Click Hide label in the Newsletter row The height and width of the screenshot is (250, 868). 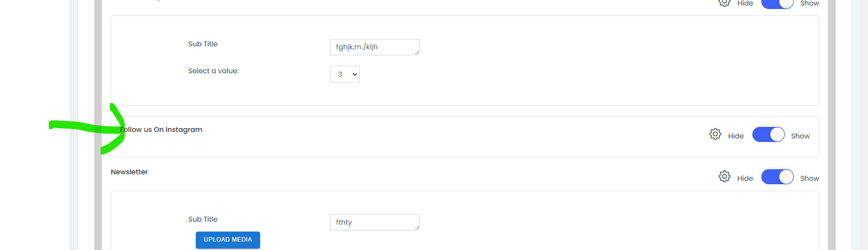[745, 178]
